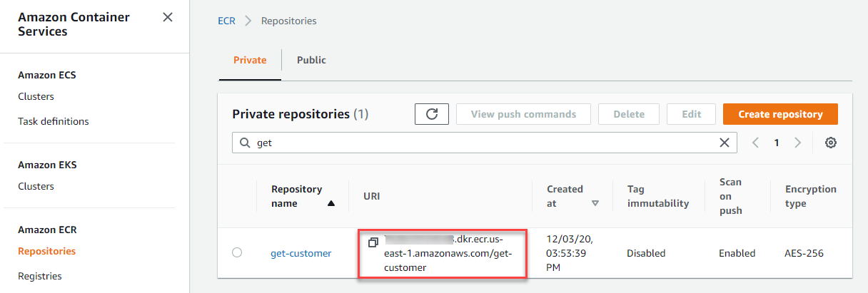868x293 pixels.
Task: Open Clusters under Amazon EKS
Action: click(36, 186)
